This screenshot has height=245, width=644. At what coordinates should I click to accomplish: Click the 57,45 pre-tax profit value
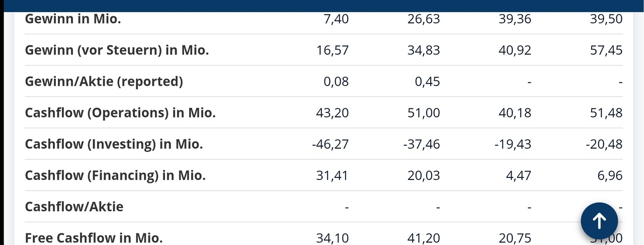(606, 50)
